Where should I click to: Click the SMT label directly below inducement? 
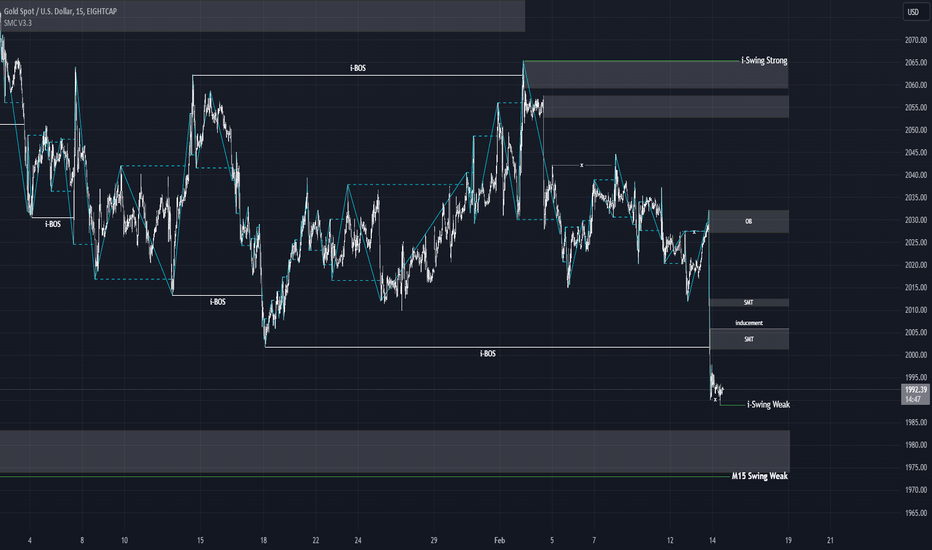click(x=749, y=340)
